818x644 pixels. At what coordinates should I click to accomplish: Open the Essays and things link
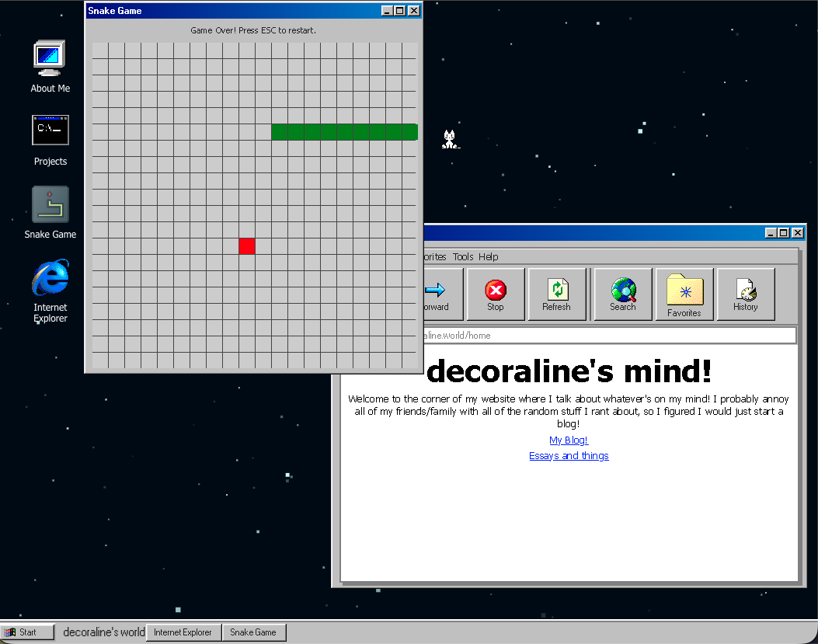[x=569, y=456]
